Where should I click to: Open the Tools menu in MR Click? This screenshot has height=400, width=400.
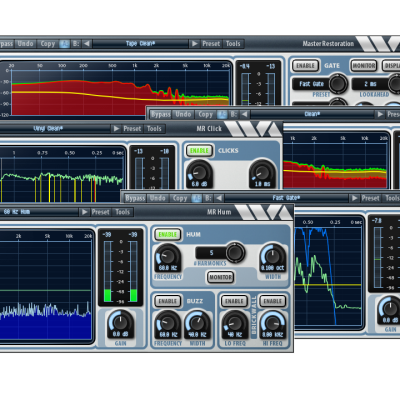coord(154,128)
